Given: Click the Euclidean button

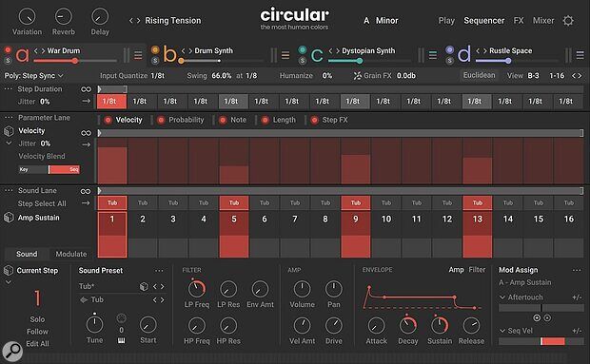Looking at the screenshot, I should point(479,75).
